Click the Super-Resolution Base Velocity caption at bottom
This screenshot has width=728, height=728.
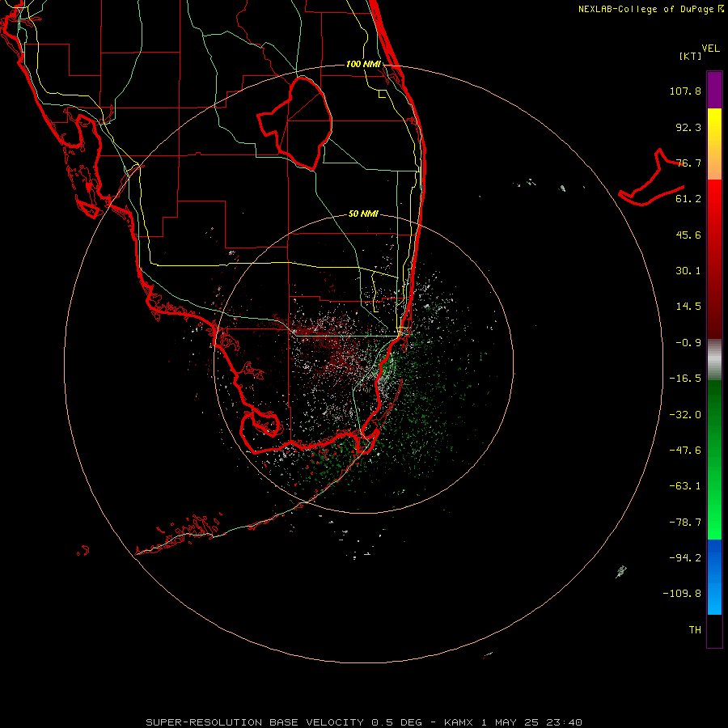(x=363, y=722)
